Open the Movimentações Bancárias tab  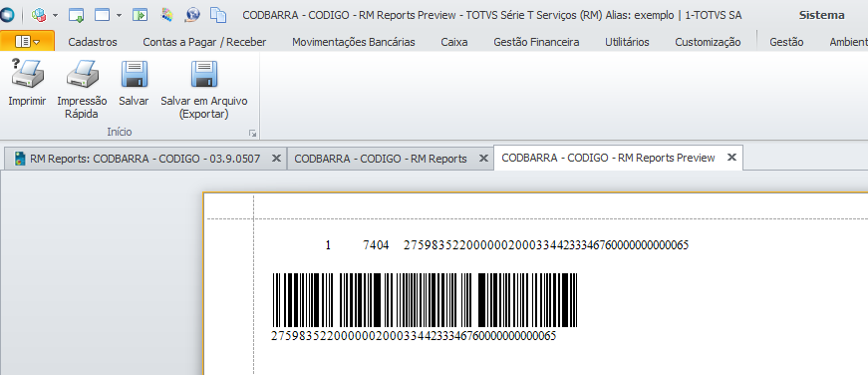coord(353,42)
